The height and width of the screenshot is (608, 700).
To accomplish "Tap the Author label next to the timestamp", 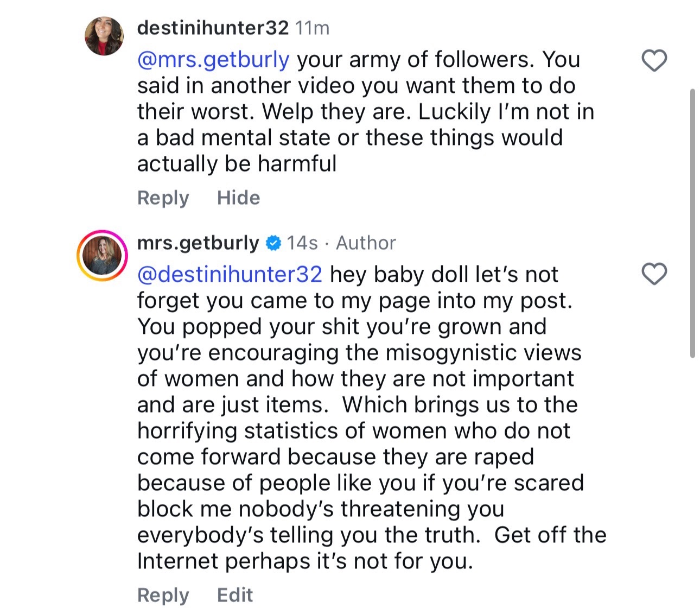I will pos(366,243).
